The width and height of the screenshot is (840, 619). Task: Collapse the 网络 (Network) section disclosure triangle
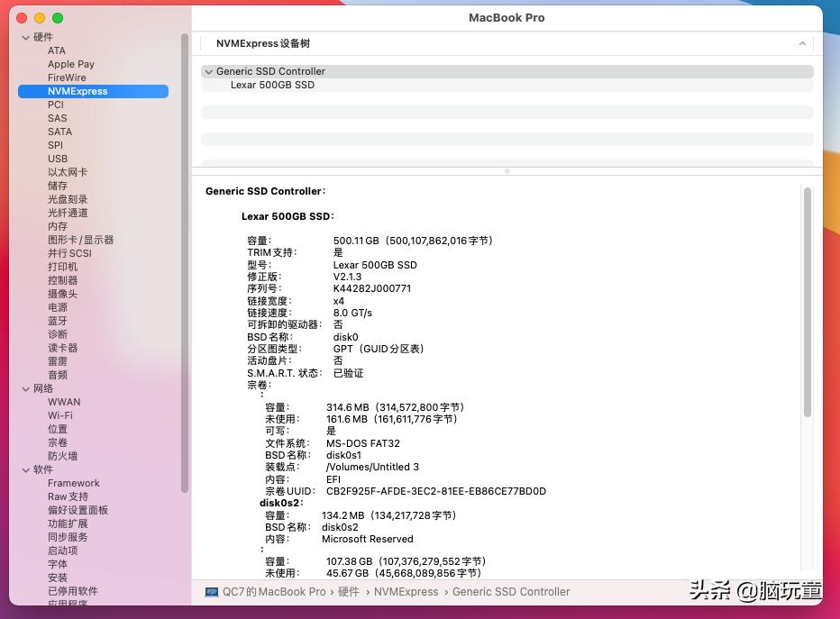coord(27,388)
